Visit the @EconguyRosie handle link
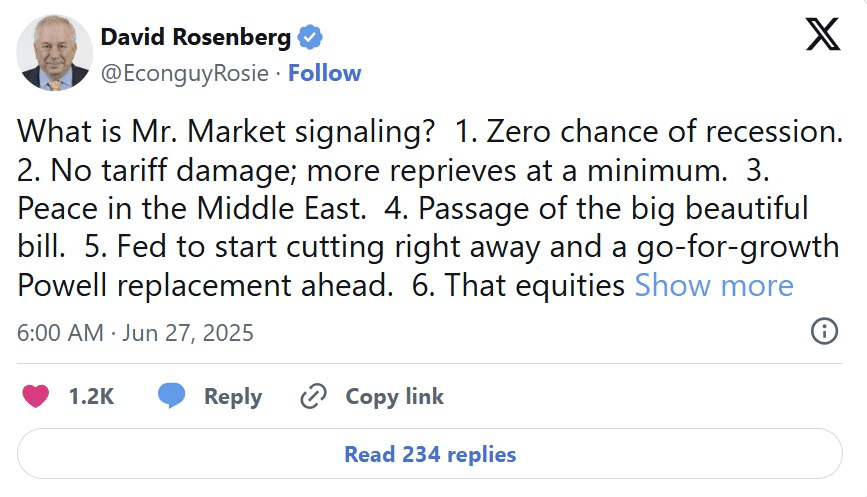The height and width of the screenshot is (497, 867). click(185, 74)
